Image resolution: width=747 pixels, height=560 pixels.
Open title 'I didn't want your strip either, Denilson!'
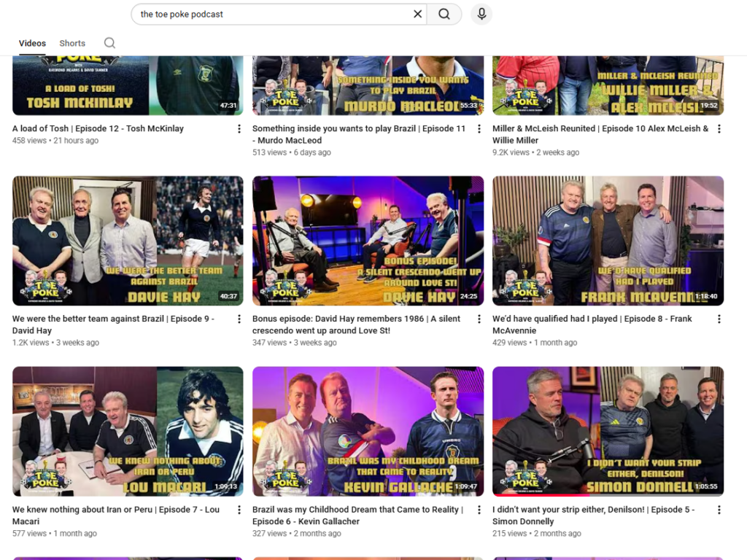click(594, 516)
